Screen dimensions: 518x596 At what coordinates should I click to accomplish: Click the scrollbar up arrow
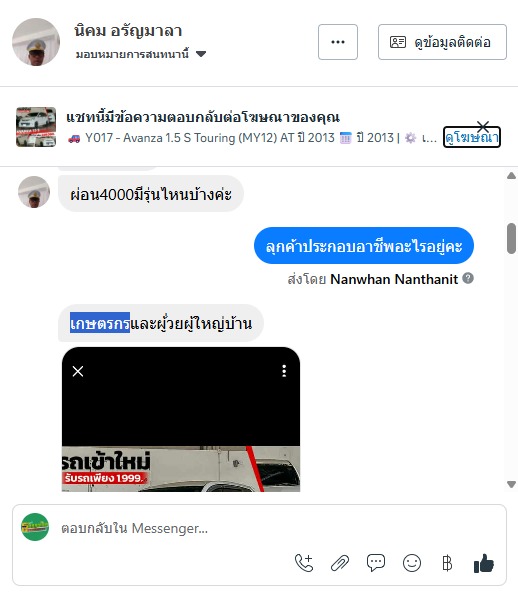pos(512,176)
